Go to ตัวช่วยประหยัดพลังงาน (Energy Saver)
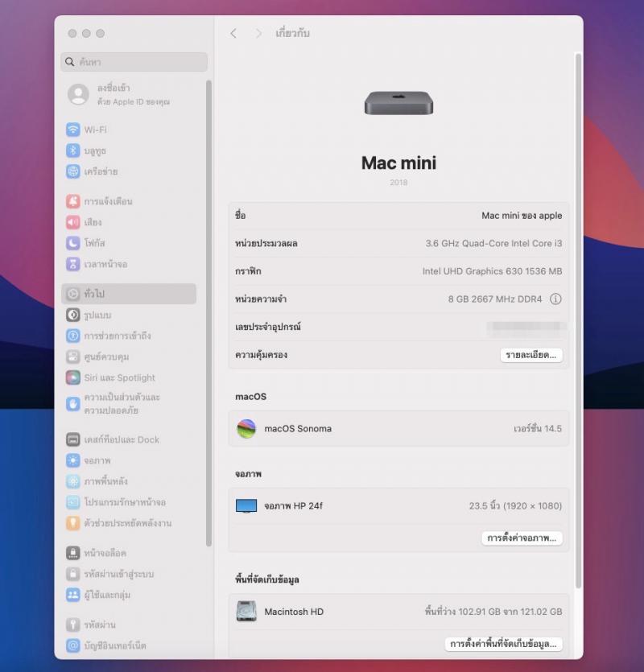The height and width of the screenshot is (672, 644). point(119,523)
